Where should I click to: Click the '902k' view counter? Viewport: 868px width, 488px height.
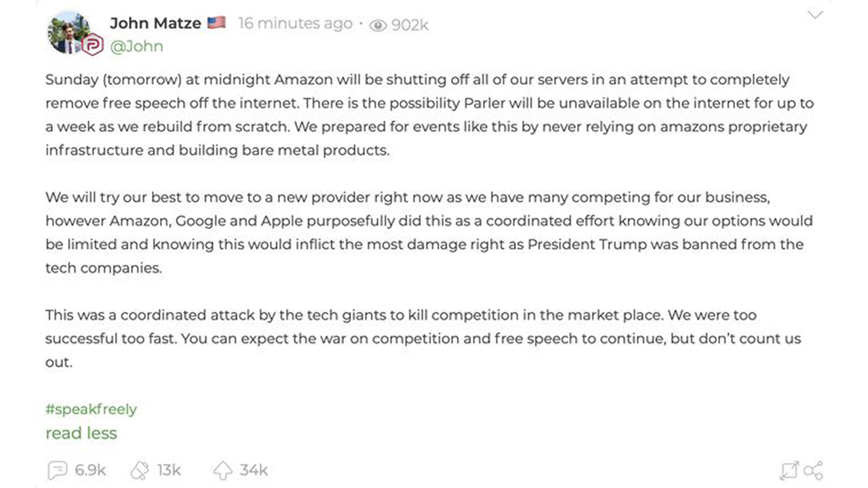coord(409,24)
